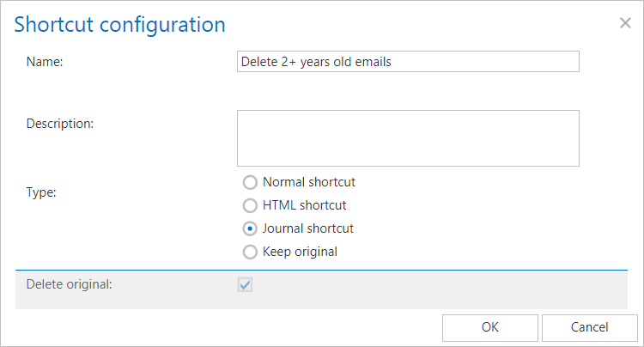Image resolution: width=644 pixels, height=347 pixels.
Task: Click the "Shortcut configuration" dialog title
Action: [x=120, y=24]
